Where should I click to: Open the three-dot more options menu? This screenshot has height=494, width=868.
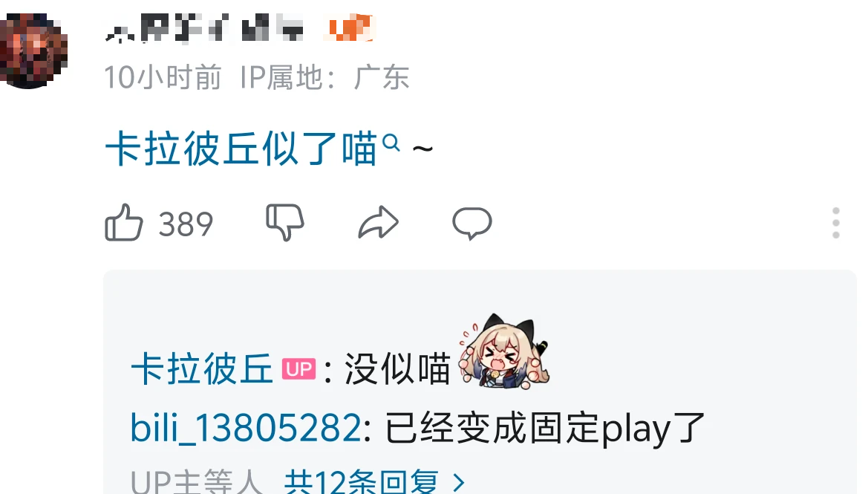836,223
